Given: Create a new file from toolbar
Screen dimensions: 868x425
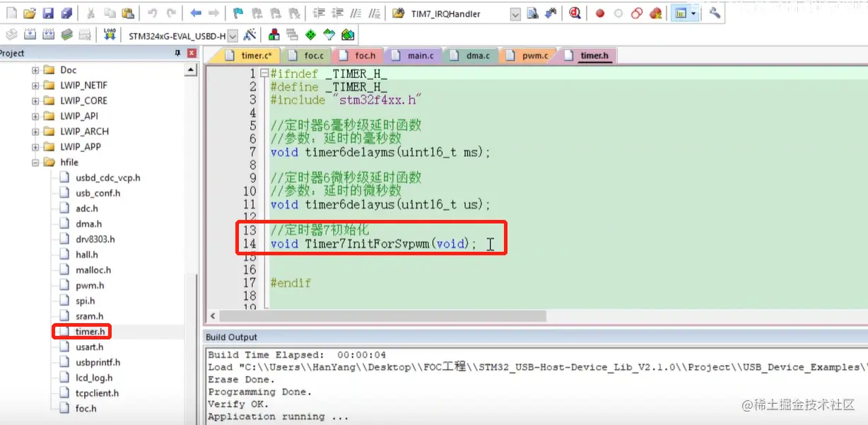Looking at the screenshot, I should [x=11, y=13].
